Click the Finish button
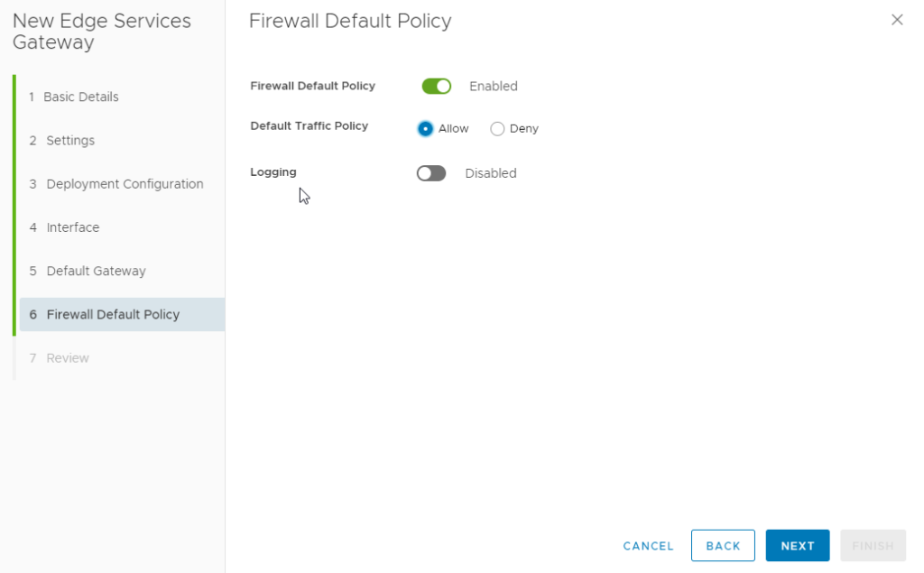 click(873, 546)
